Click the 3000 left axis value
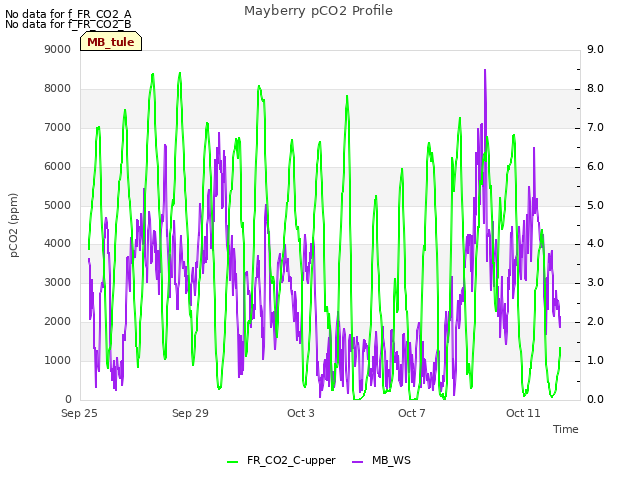This screenshot has width=640, height=480. click(58, 282)
